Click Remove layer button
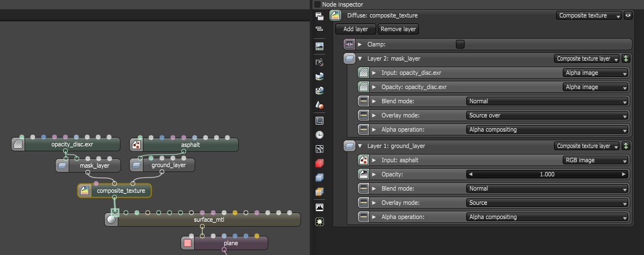The image size is (644, 255). tap(398, 29)
